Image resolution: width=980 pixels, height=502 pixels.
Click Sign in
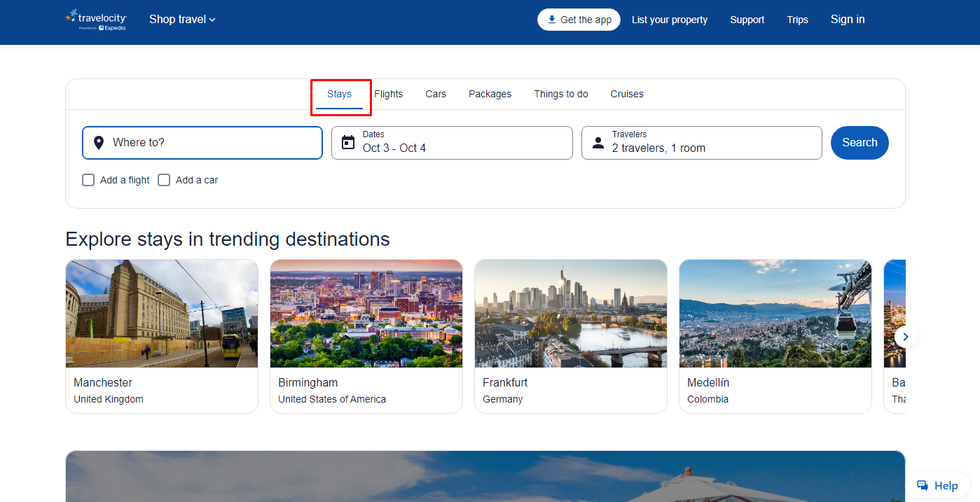coord(848,20)
